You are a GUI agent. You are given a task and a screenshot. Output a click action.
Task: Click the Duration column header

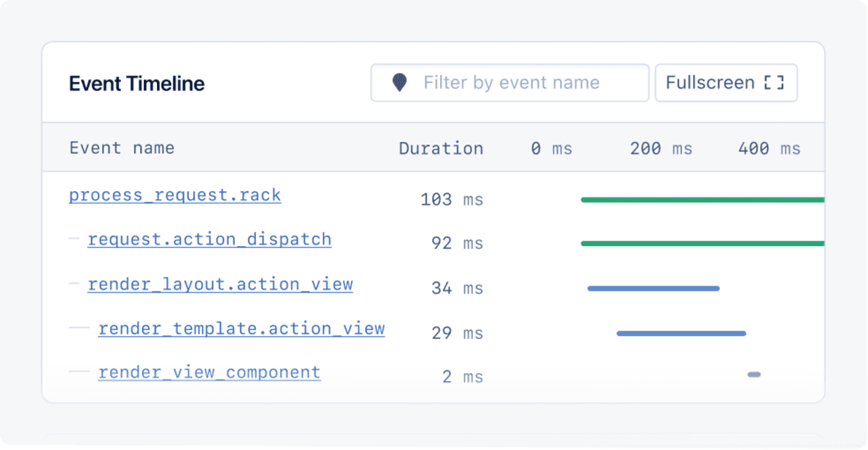(x=441, y=148)
